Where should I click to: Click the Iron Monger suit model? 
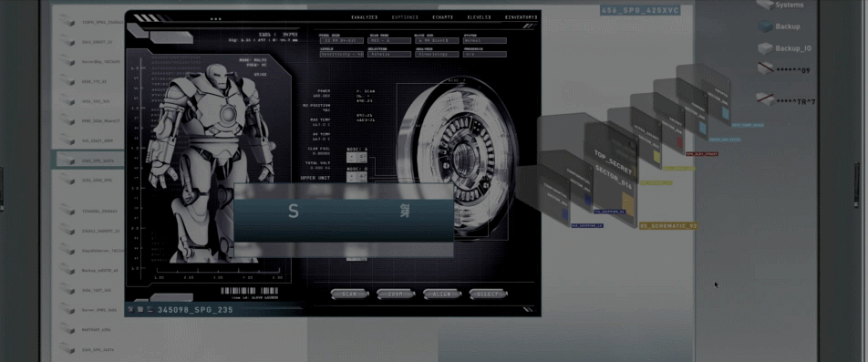tap(213, 163)
